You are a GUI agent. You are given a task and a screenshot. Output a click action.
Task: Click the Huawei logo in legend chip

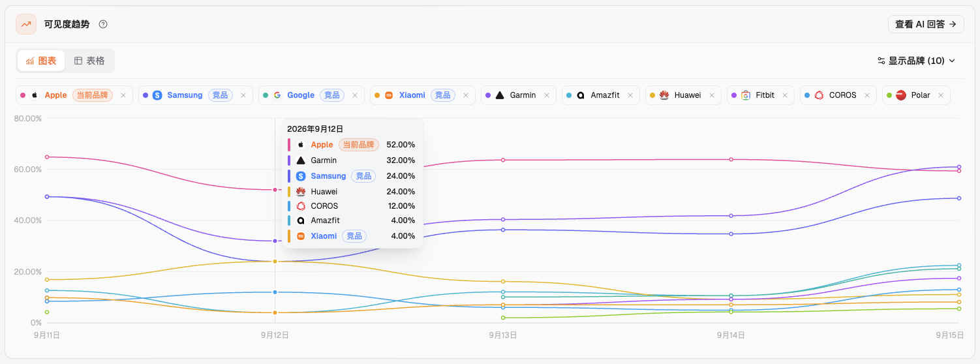(x=664, y=95)
